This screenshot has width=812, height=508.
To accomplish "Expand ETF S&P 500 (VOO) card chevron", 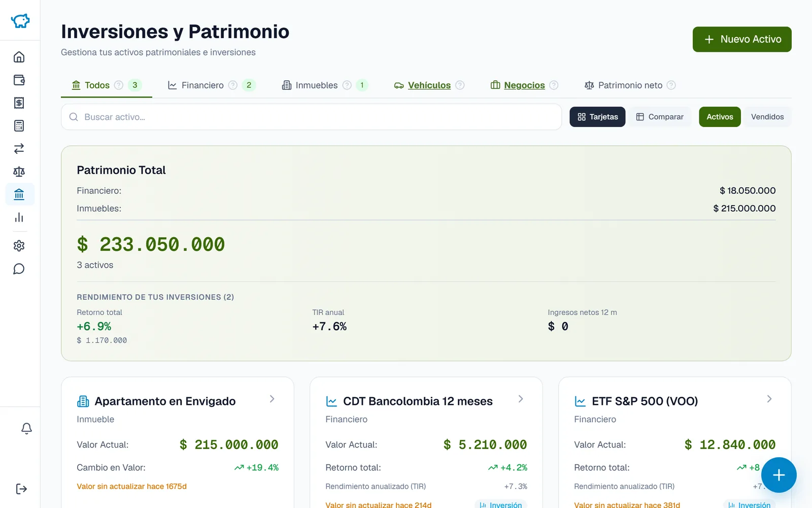I will [x=769, y=399].
